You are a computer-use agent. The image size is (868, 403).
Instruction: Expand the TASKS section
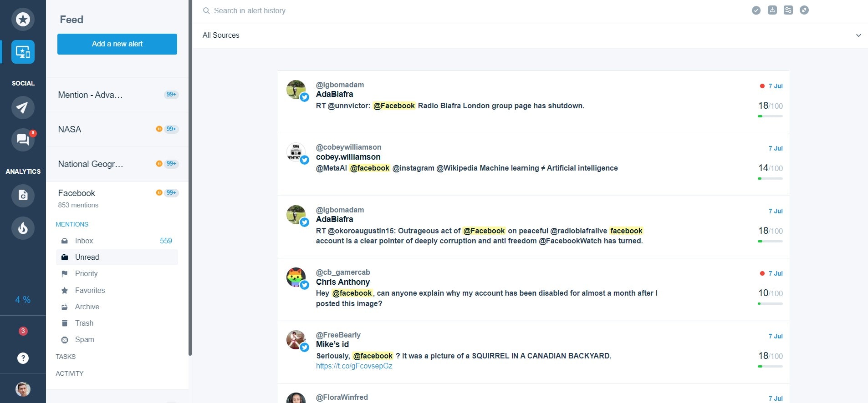coord(66,357)
